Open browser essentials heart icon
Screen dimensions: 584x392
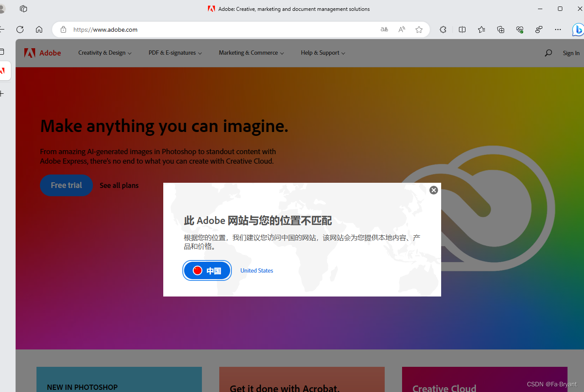pos(520,30)
